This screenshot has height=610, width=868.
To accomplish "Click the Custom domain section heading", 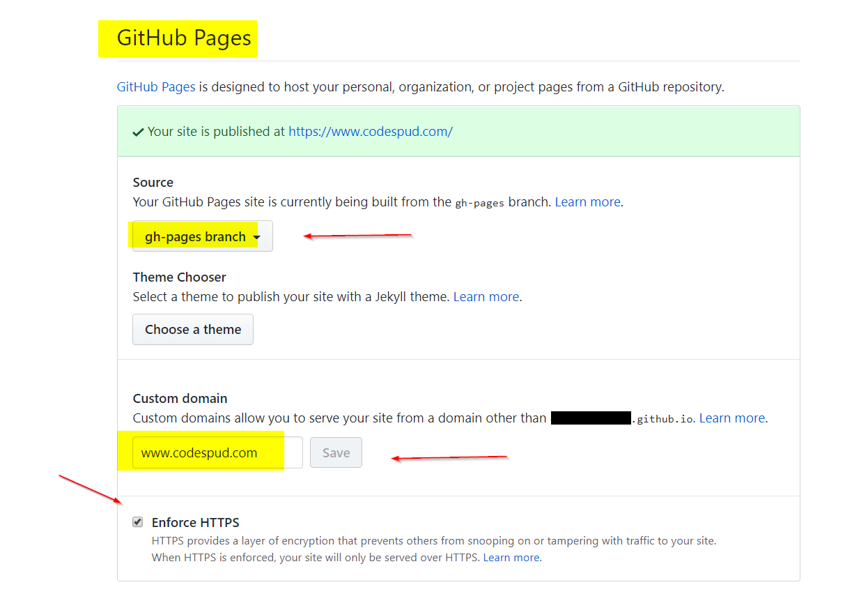I will tap(180, 399).
